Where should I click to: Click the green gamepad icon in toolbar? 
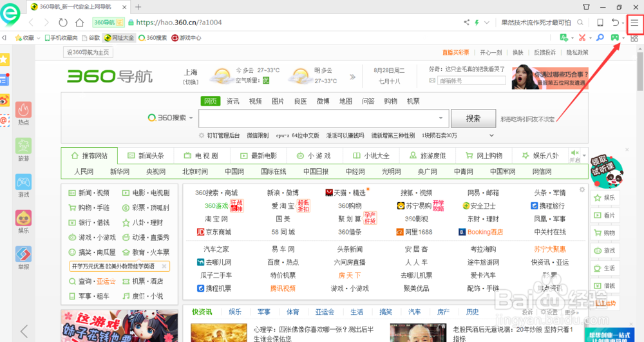(614, 37)
